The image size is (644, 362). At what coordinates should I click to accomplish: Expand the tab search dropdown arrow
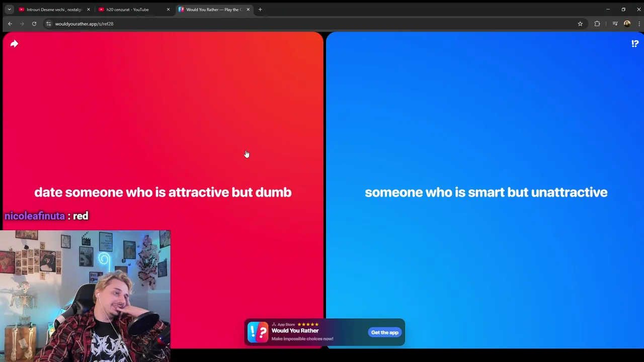9,10
